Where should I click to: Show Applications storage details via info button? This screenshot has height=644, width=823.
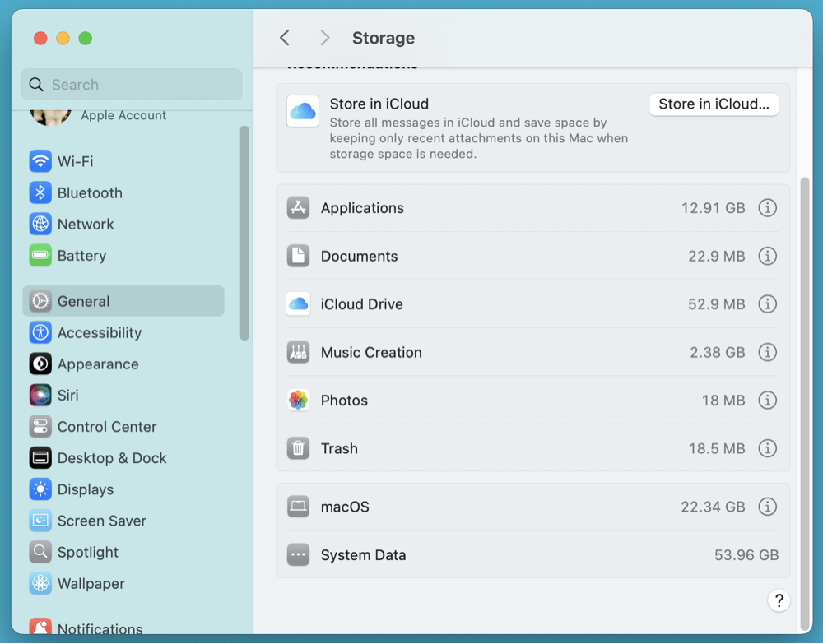point(767,208)
